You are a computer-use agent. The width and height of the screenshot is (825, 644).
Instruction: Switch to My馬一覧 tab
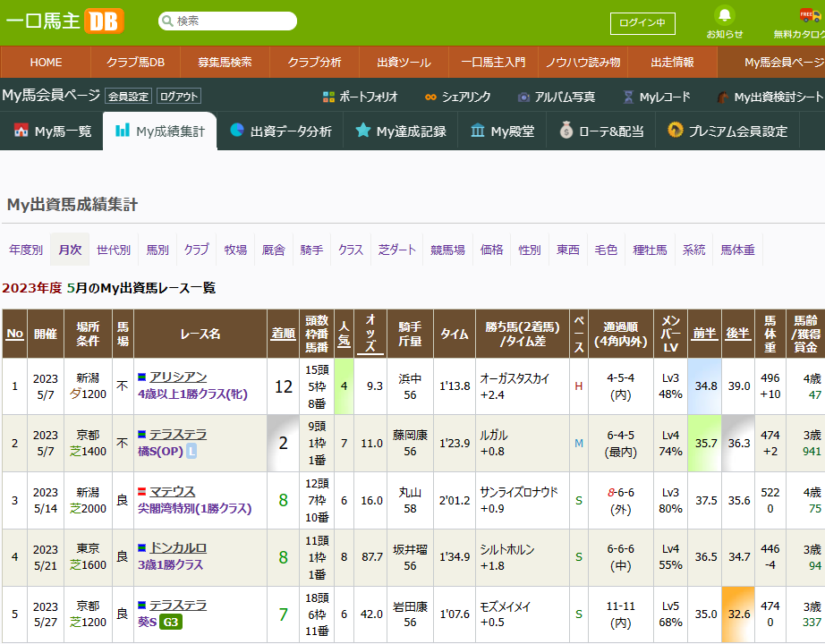pyautogui.click(x=52, y=131)
